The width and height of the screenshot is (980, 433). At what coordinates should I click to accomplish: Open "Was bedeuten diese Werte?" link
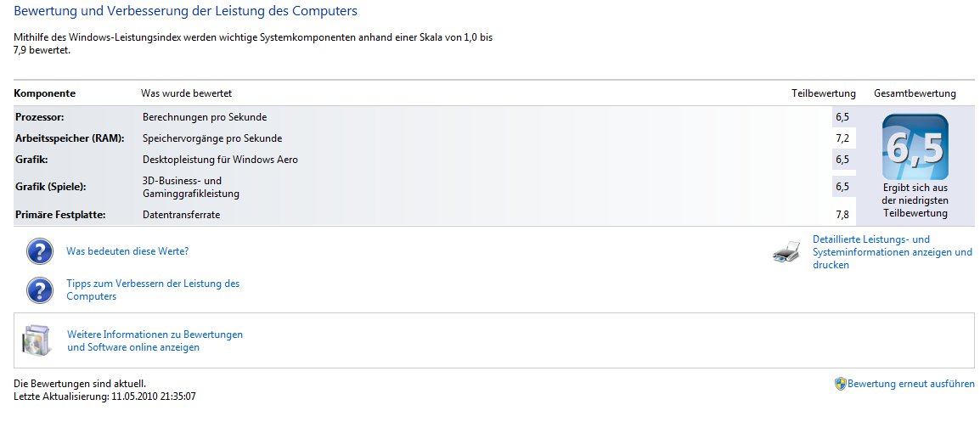[127, 251]
